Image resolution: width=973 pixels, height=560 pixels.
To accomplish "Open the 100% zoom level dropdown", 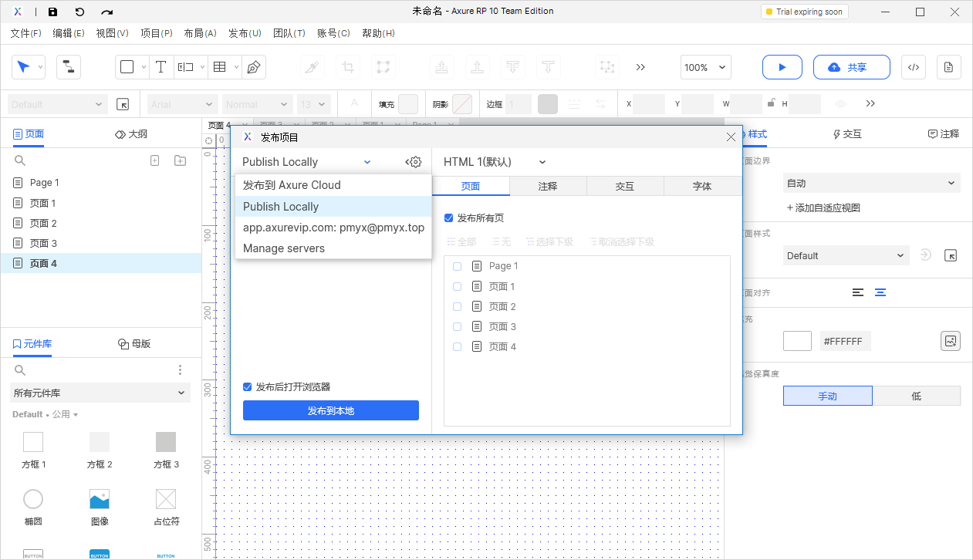I will click(x=704, y=67).
